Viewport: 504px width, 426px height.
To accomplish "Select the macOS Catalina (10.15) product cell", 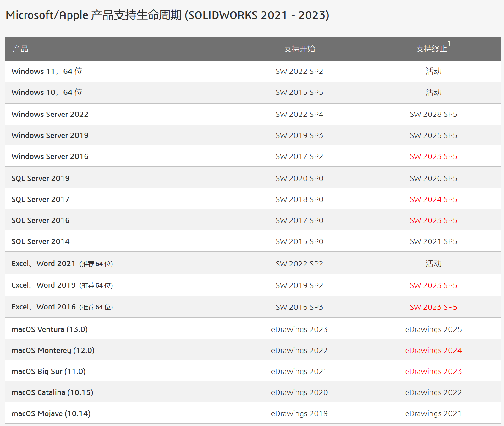I will (x=52, y=392).
